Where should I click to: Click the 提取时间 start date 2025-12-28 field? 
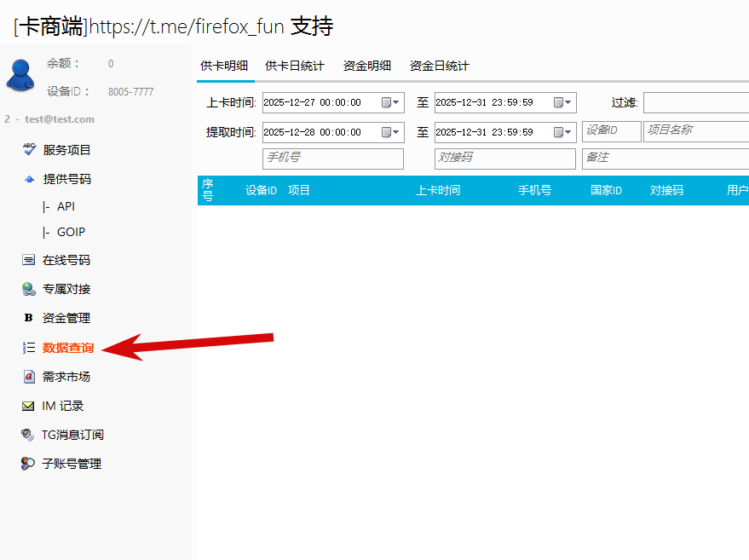point(333,132)
